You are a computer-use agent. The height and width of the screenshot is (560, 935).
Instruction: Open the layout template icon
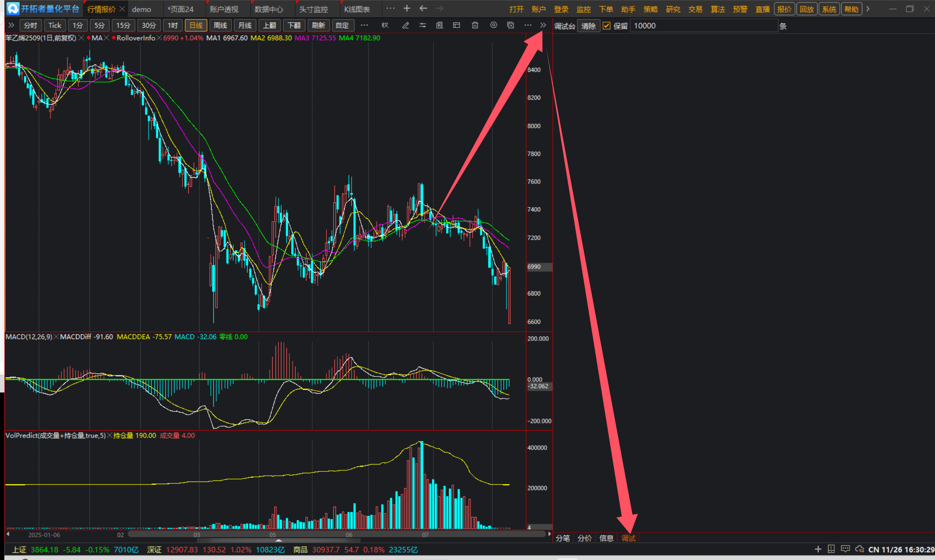tap(456, 25)
